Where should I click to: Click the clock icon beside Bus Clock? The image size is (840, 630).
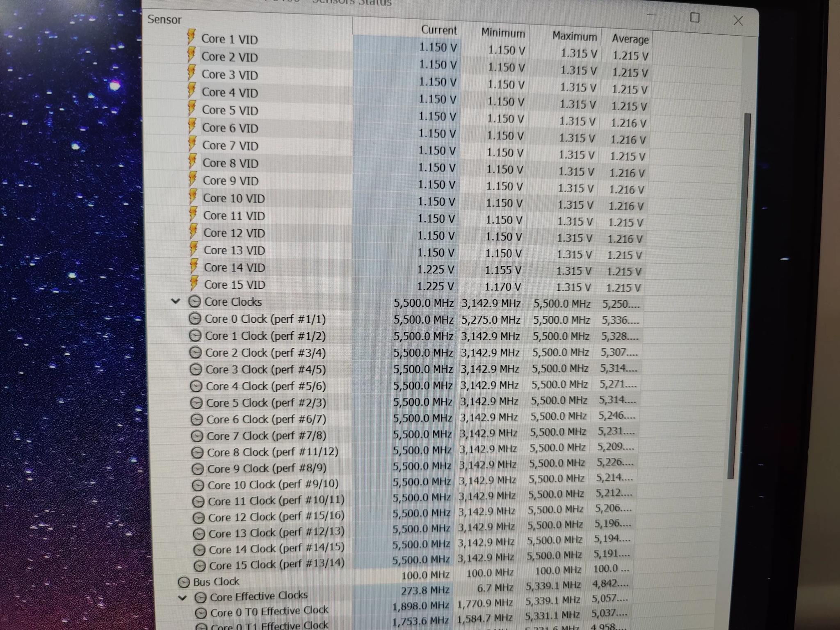[x=184, y=582]
